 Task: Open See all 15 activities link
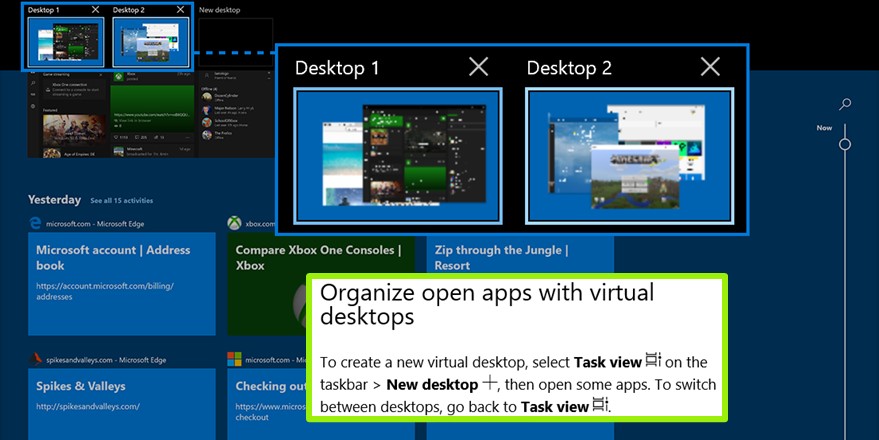click(122, 200)
